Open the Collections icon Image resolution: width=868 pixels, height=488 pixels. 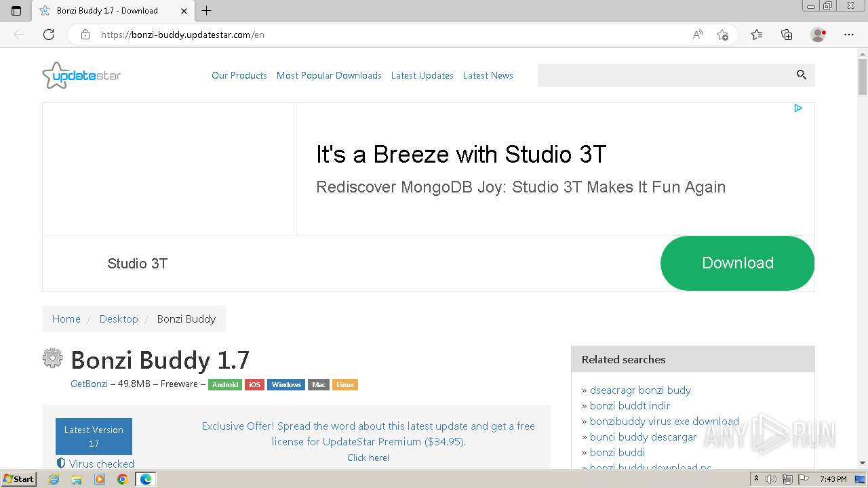787,35
